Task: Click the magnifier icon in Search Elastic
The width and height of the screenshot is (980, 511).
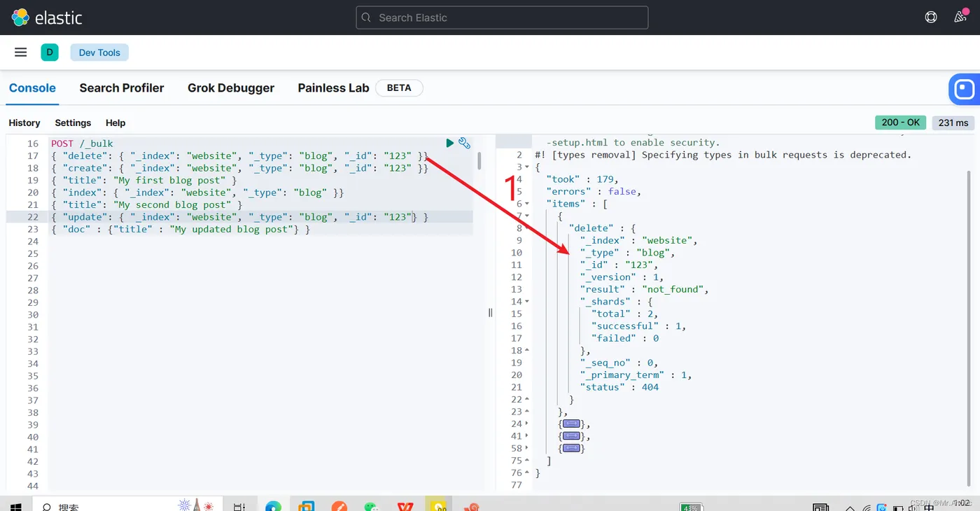Action: click(367, 17)
